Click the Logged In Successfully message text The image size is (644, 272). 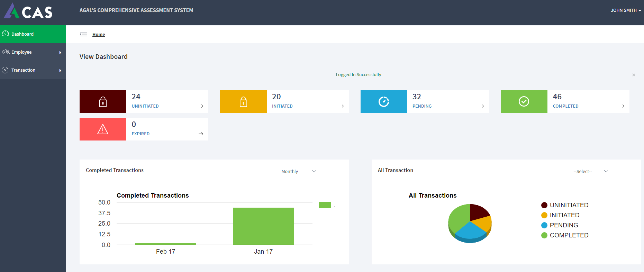[x=359, y=74]
